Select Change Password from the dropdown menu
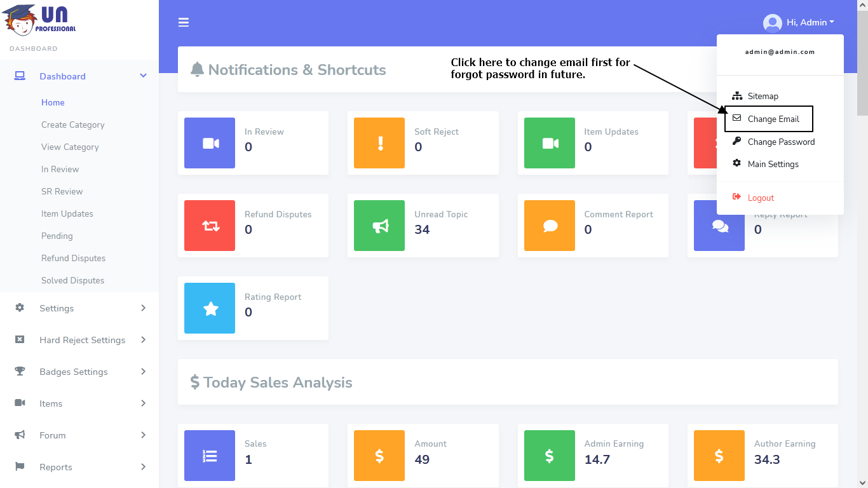 [780, 142]
